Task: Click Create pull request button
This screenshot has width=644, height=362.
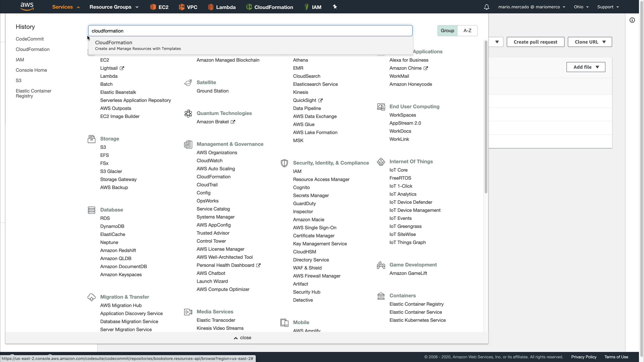Action: (x=535, y=42)
